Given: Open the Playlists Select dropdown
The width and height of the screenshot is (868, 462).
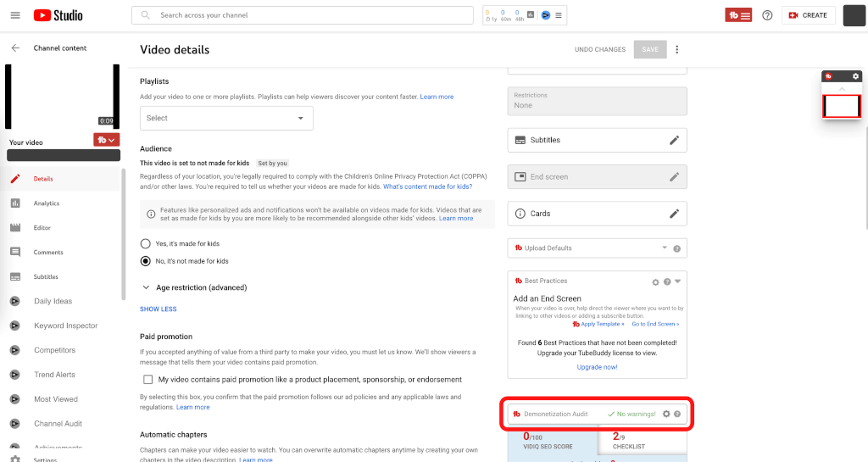Looking at the screenshot, I should [226, 118].
